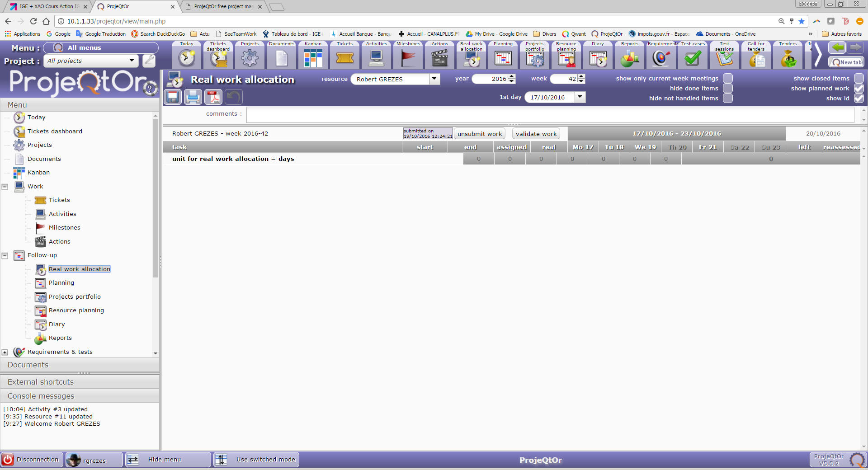This screenshot has width=868, height=470.
Task: Open Tickets dashboard toolbar icon
Action: click(218, 55)
